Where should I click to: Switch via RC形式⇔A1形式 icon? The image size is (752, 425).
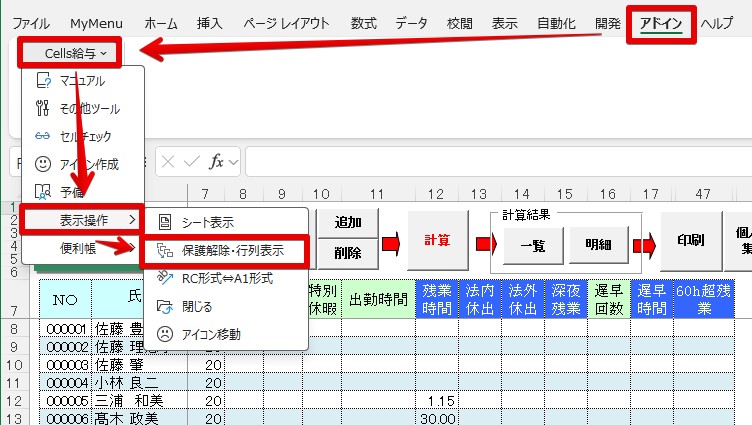166,279
